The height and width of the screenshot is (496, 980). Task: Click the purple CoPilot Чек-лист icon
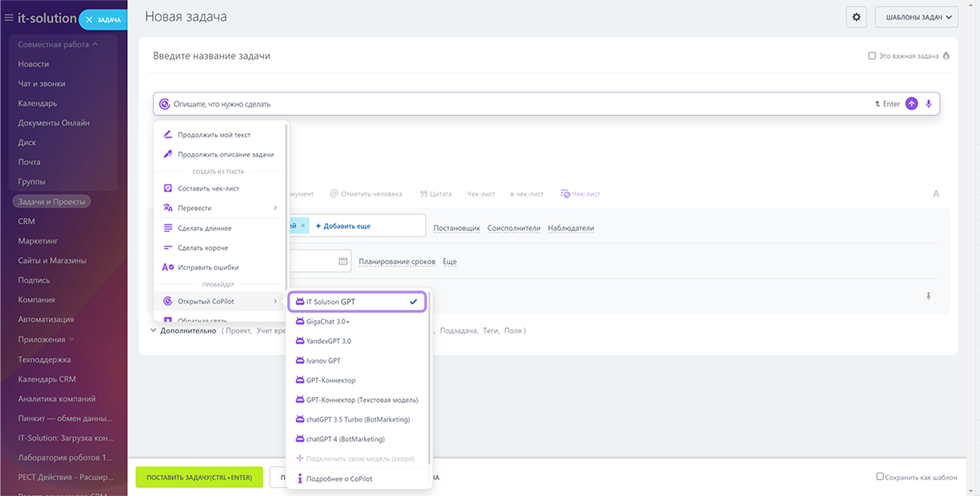565,194
